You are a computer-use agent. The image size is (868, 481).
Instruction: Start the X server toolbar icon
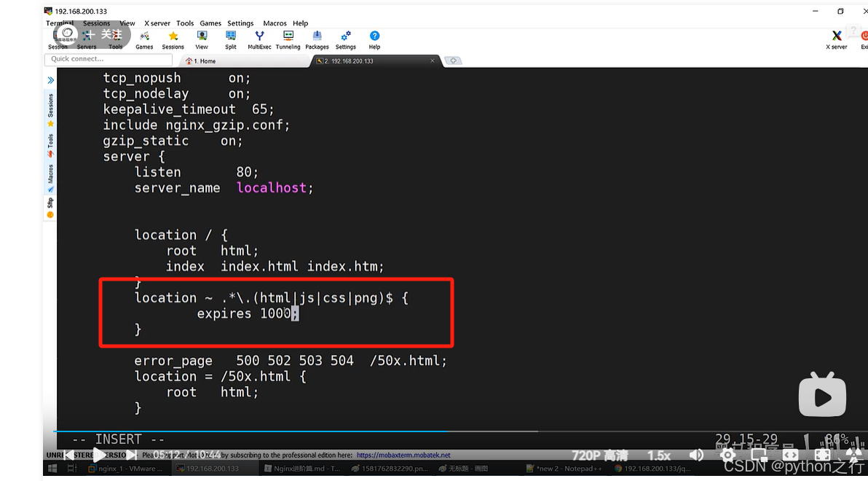[x=837, y=40]
